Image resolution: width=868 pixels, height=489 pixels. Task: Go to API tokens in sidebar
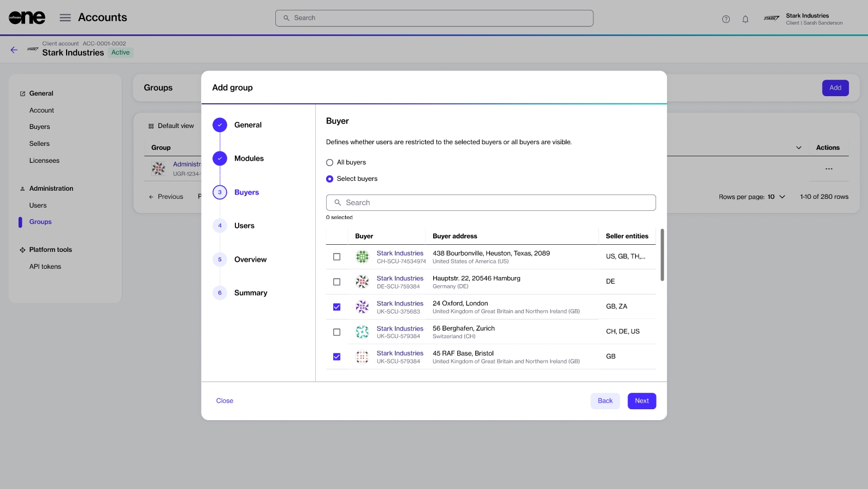point(45,267)
